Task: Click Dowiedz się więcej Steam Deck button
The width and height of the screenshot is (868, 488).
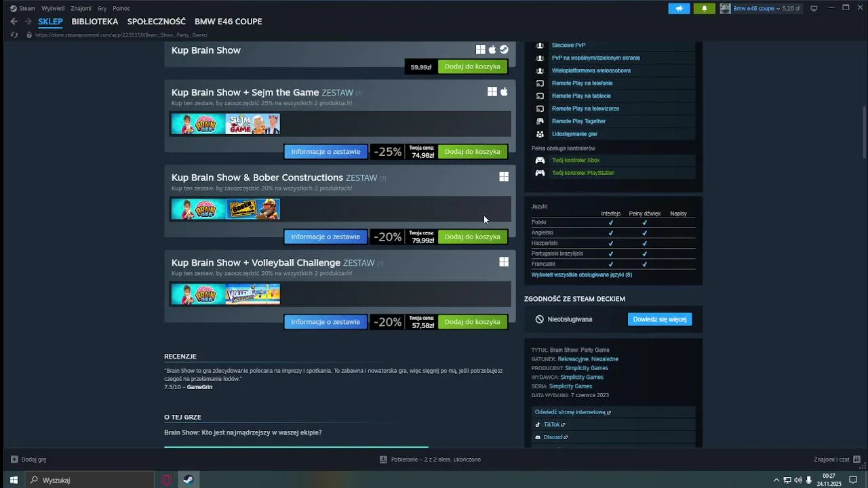Action: (660, 319)
